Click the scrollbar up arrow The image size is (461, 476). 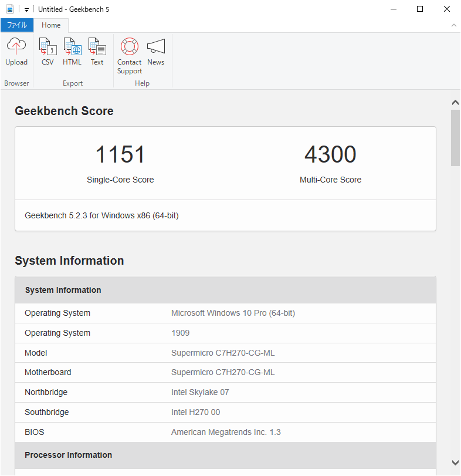click(x=455, y=102)
